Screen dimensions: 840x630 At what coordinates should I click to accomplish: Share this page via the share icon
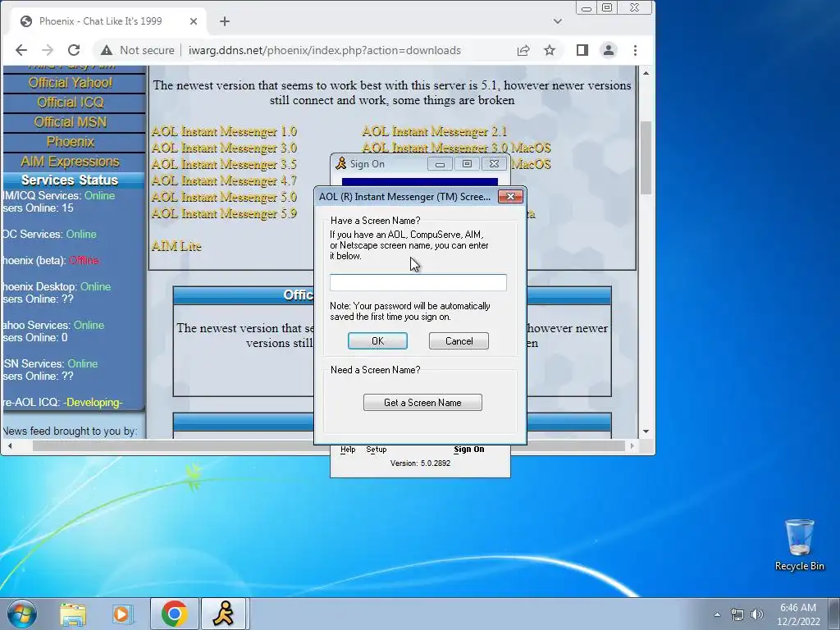click(523, 50)
